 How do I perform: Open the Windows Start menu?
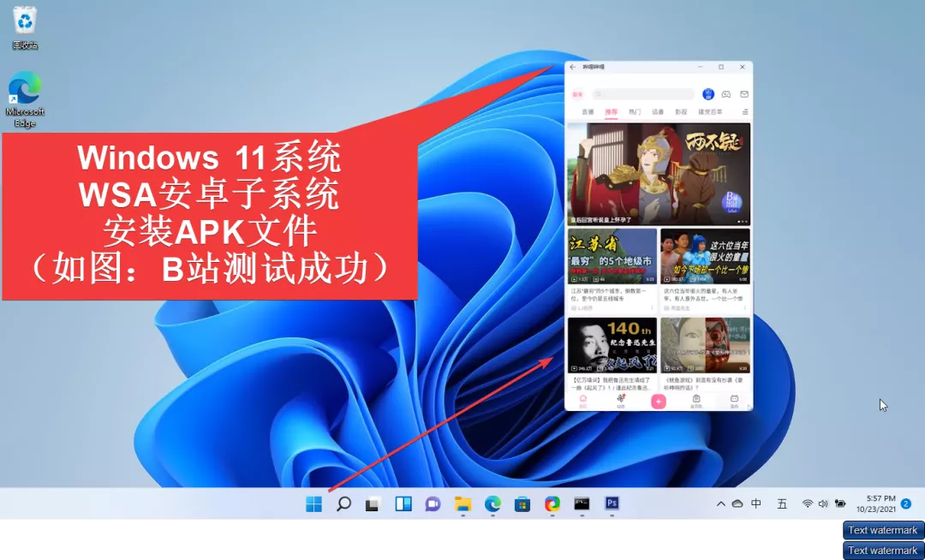click(x=313, y=504)
